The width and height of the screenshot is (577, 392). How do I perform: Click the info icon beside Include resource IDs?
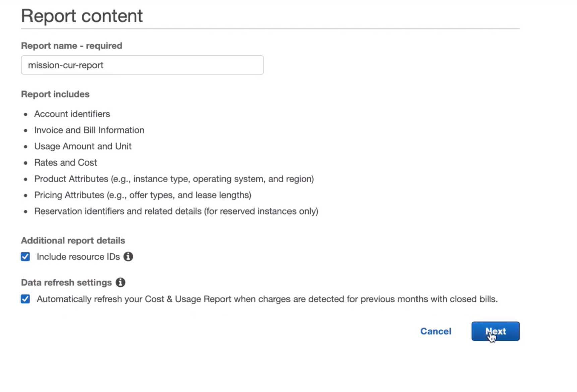point(128,257)
